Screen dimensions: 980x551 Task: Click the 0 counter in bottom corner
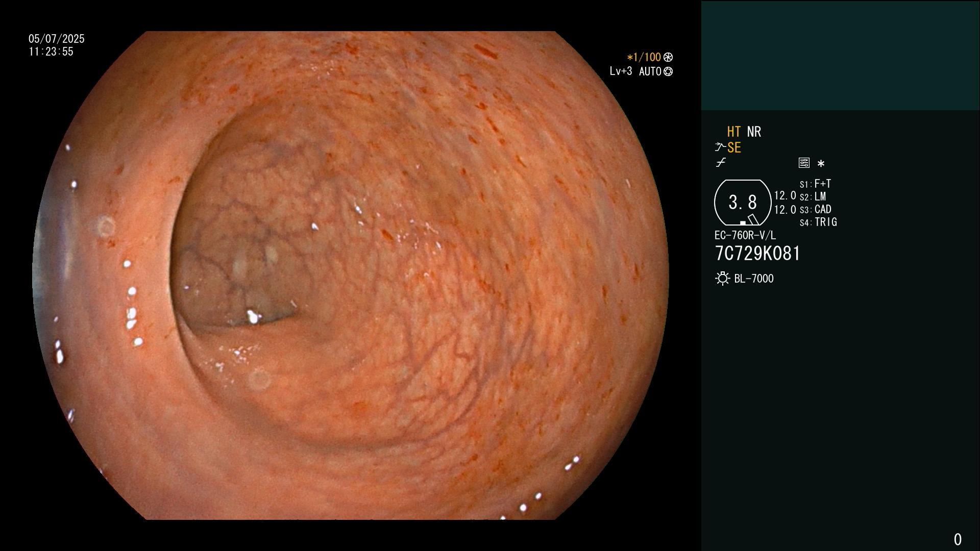click(958, 539)
